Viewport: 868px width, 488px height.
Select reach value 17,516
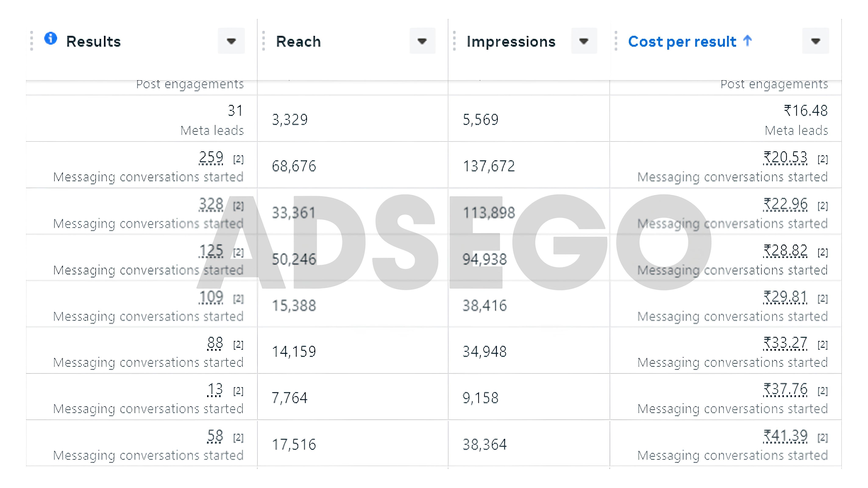point(294,445)
